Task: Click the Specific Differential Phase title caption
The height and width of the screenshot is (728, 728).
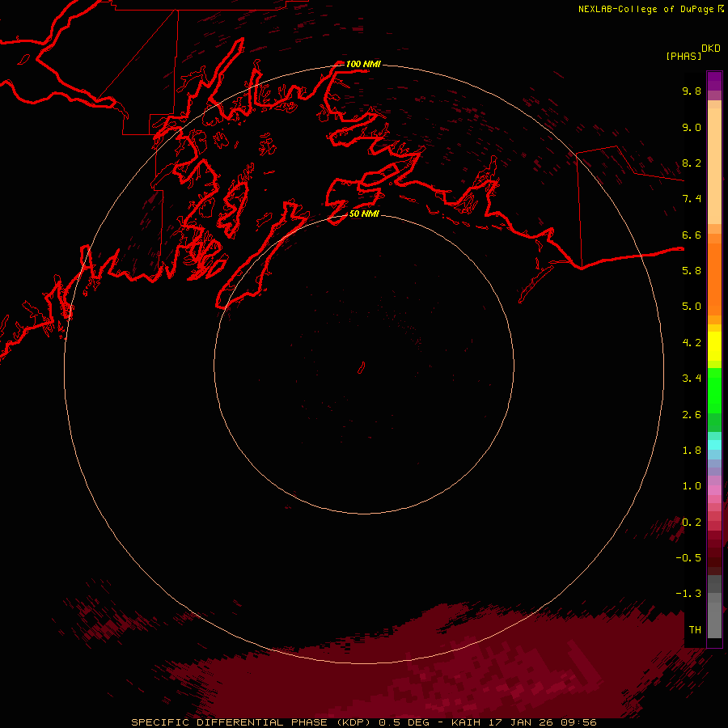Action: click(x=363, y=722)
